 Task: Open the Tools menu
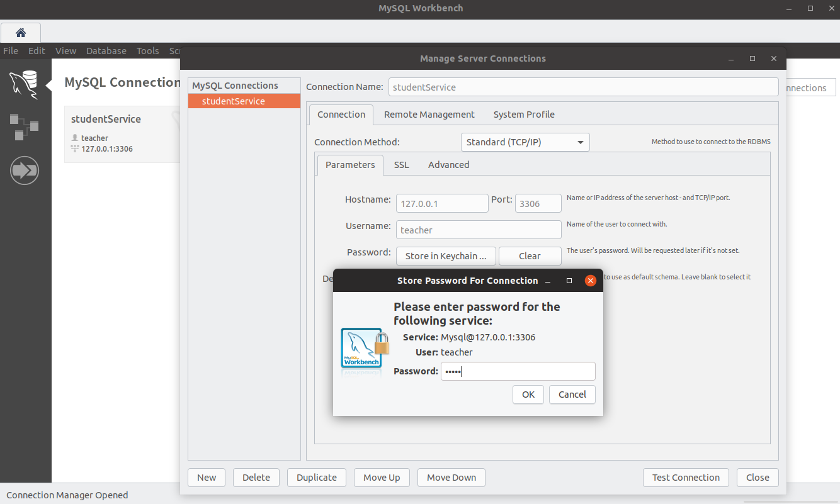tap(147, 51)
